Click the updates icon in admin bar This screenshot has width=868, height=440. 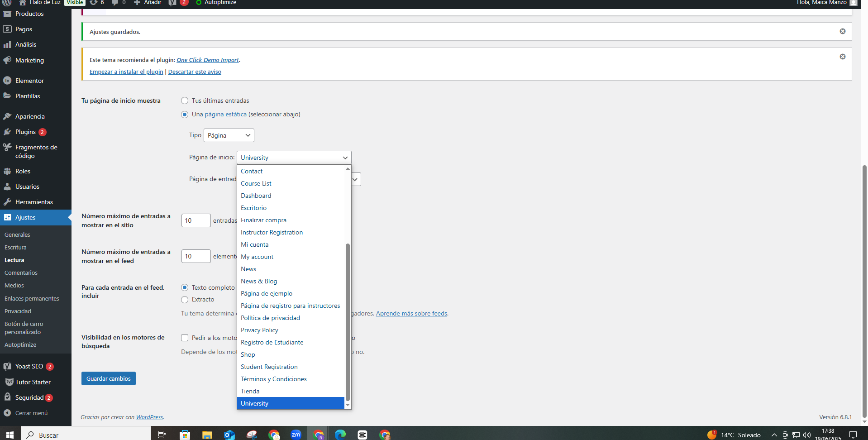[x=93, y=2]
